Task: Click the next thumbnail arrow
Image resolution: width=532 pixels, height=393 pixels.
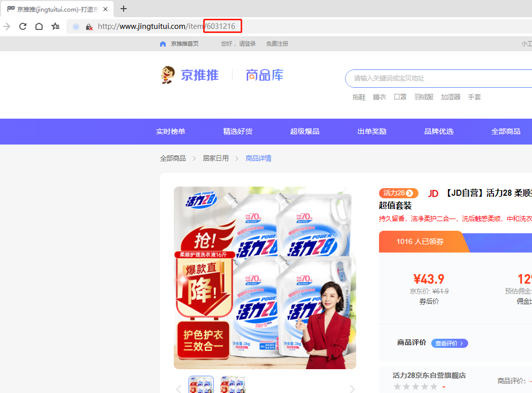Action: 352,389
